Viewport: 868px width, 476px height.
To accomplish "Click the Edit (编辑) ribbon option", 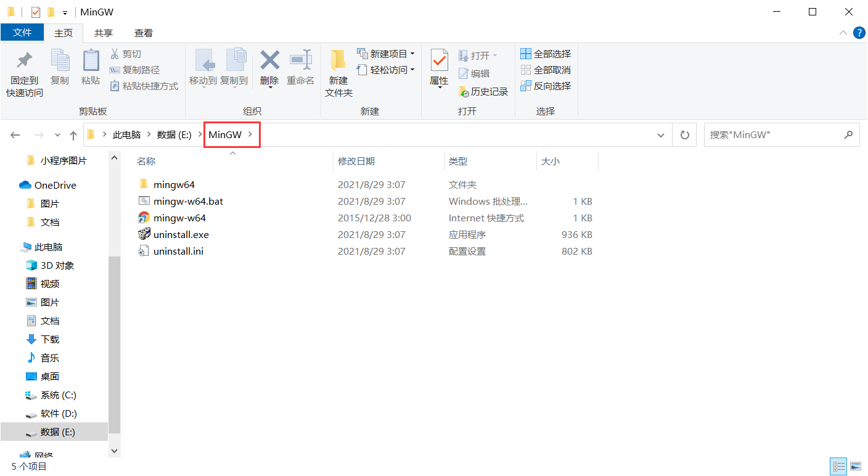I will point(473,73).
